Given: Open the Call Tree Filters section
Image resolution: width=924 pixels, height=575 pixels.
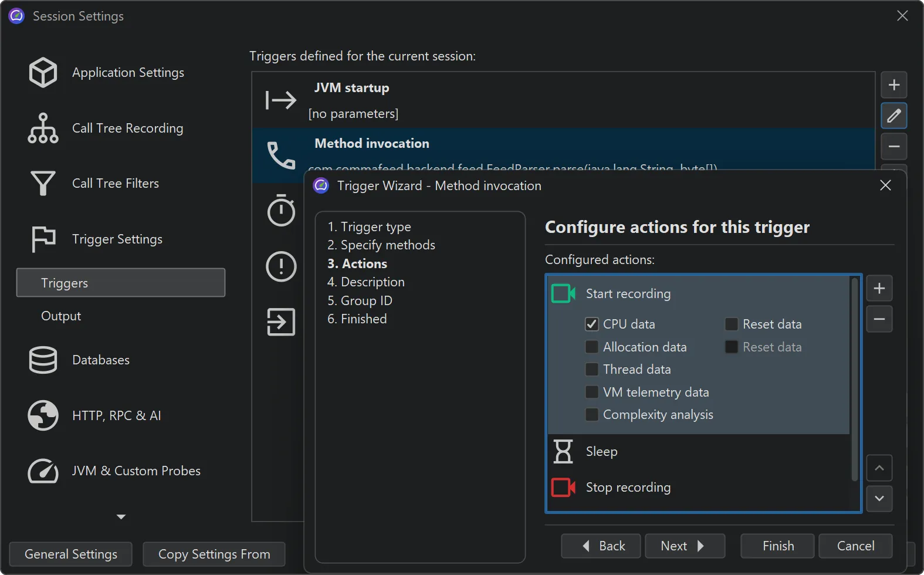Looking at the screenshot, I should click(x=115, y=183).
